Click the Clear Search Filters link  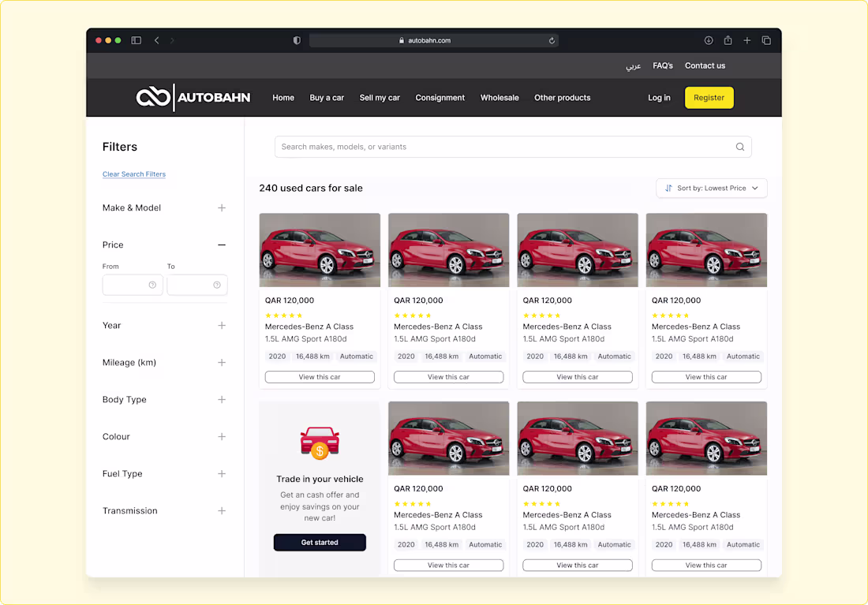[x=134, y=174]
